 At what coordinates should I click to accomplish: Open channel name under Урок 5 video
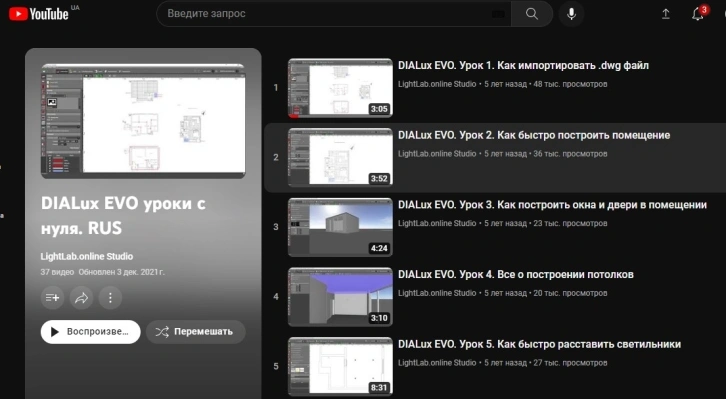coord(437,362)
